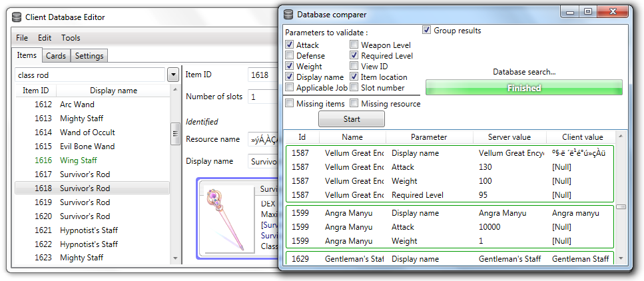This screenshot has width=644, height=281.
Task: Switch to the Cards tab
Action: click(x=56, y=56)
